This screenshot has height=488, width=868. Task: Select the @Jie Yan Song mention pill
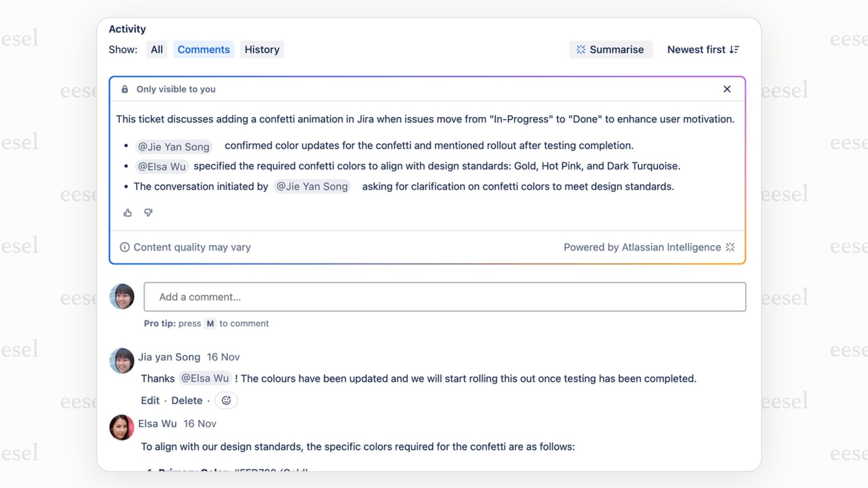174,146
